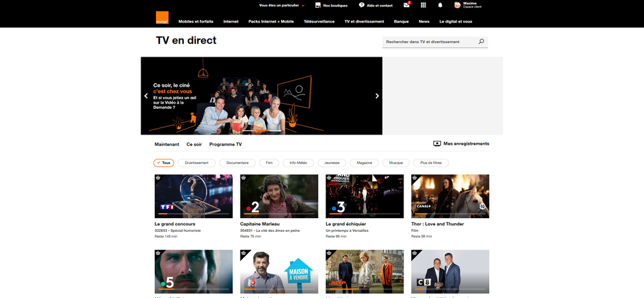Switch to the Ce soir tab
This screenshot has height=298, width=644.
pyautogui.click(x=194, y=144)
